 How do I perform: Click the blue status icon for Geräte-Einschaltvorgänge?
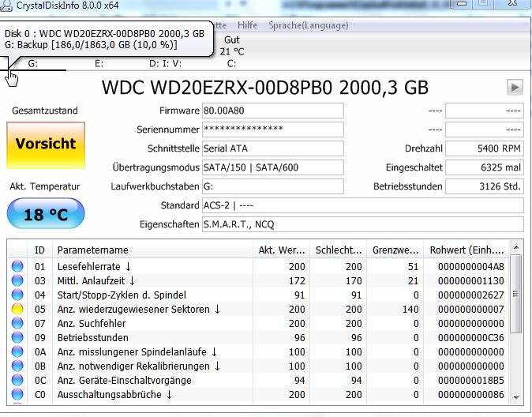coord(17,381)
